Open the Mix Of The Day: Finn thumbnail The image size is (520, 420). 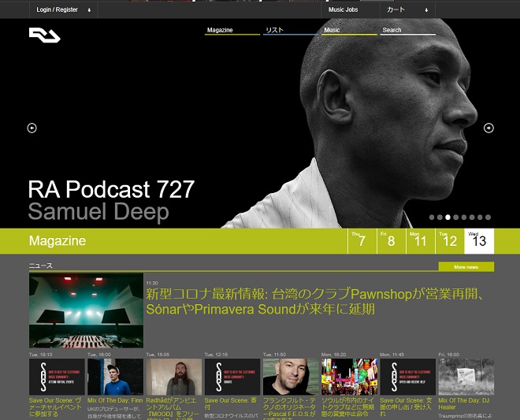coord(115,377)
